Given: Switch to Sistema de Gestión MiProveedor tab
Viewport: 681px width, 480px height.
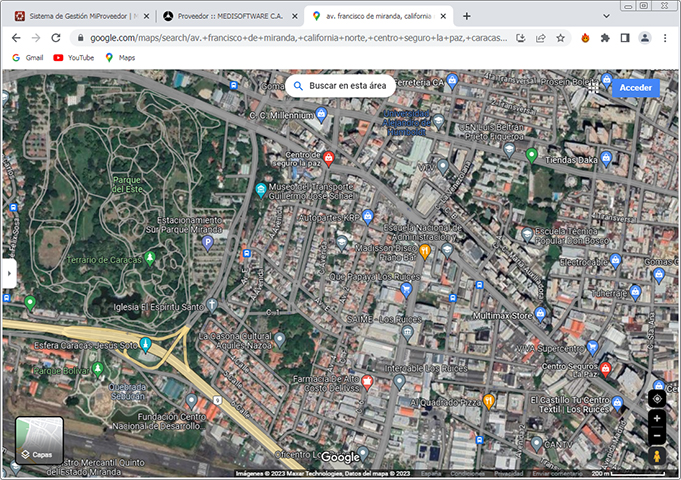Looking at the screenshot, I should 80,16.
